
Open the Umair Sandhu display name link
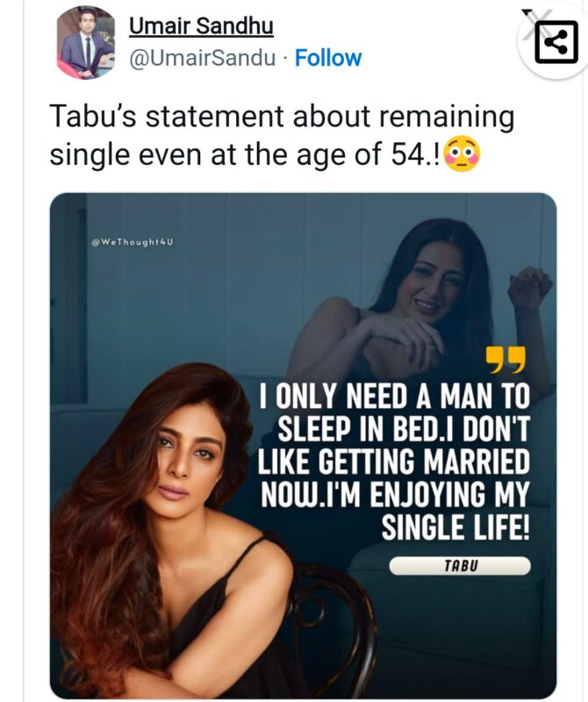coord(201,26)
